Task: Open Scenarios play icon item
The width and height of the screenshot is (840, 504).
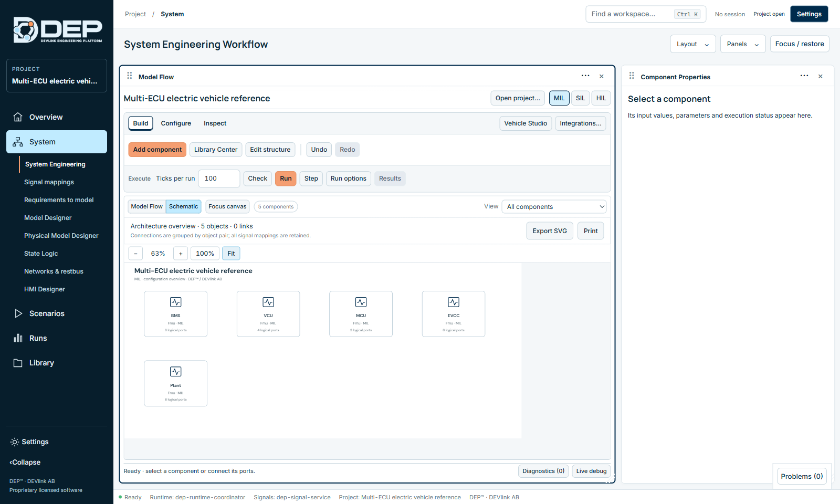Action: pos(18,313)
